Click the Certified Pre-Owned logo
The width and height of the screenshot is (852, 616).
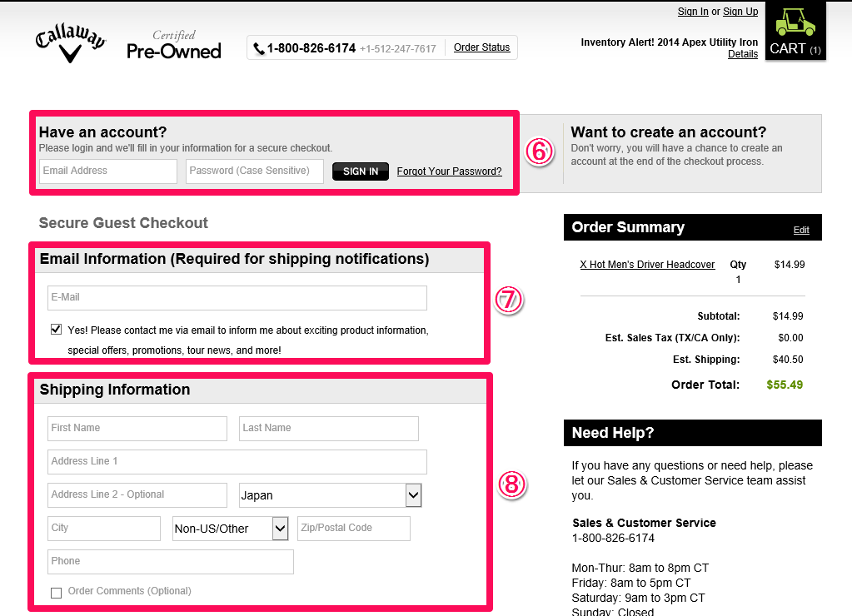(x=174, y=44)
